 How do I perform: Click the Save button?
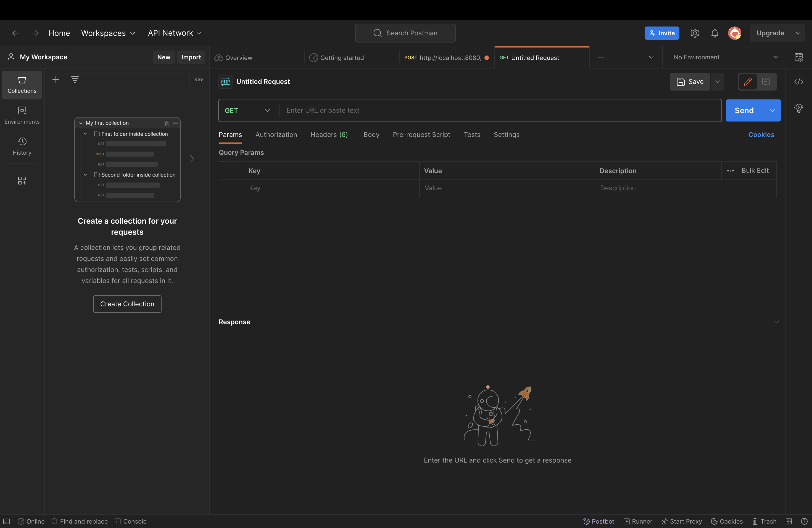(690, 81)
